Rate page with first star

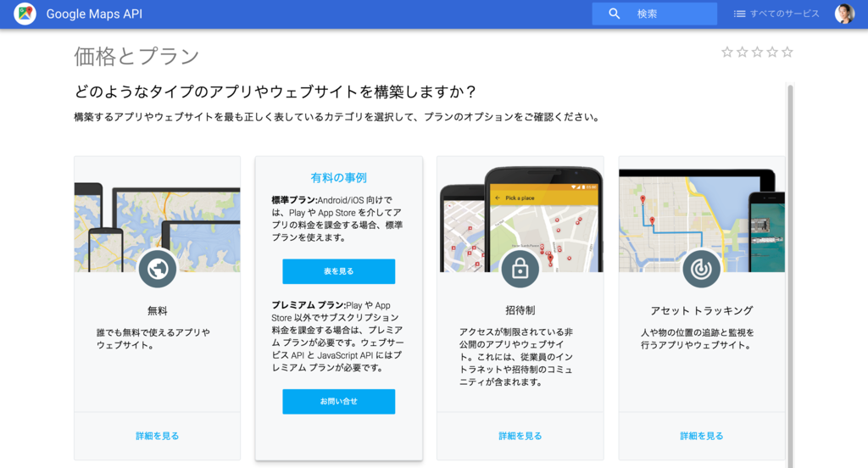click(x=726, y=52)
